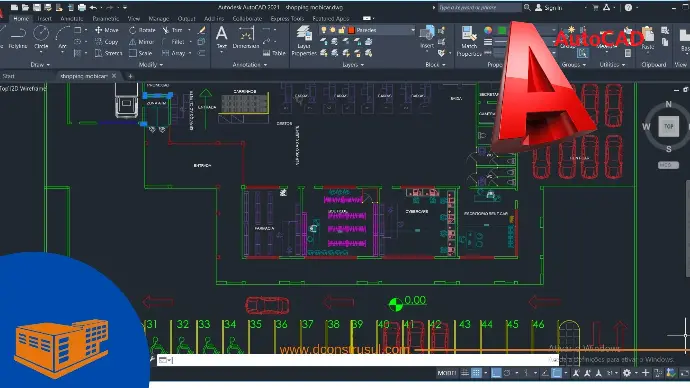This screenshot has height=388, width=690.
Task: Click the Sign In button
Action: coord(549,7)
